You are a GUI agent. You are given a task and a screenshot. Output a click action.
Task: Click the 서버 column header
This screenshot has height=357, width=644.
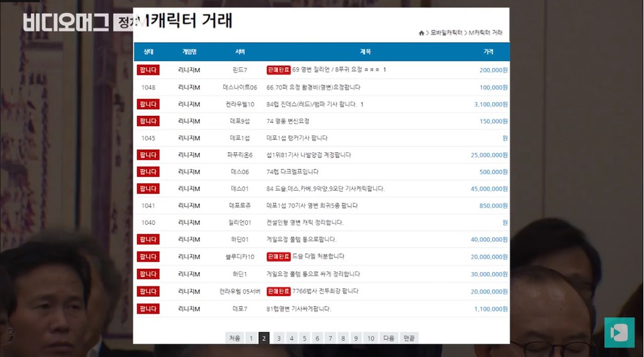click(240, 52)
